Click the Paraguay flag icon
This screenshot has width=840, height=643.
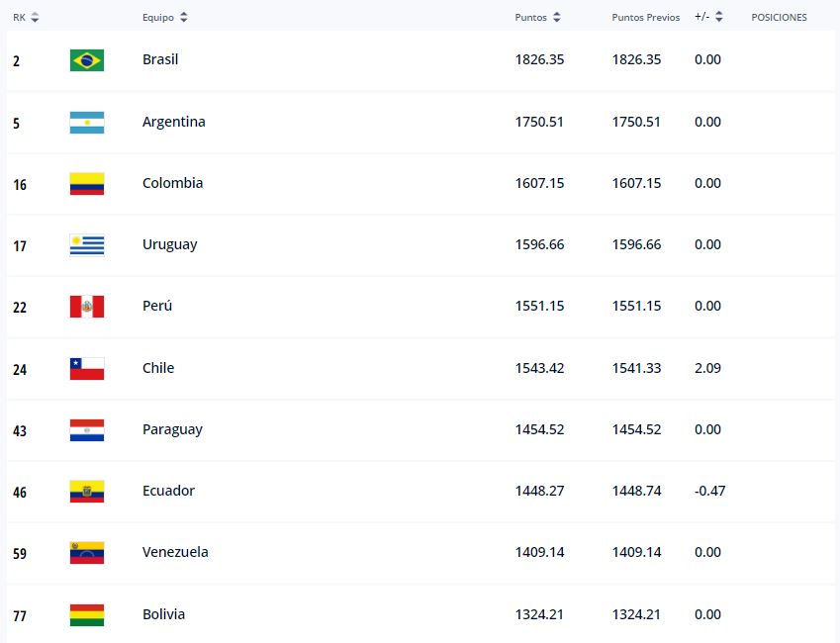[x=87, y=430]
